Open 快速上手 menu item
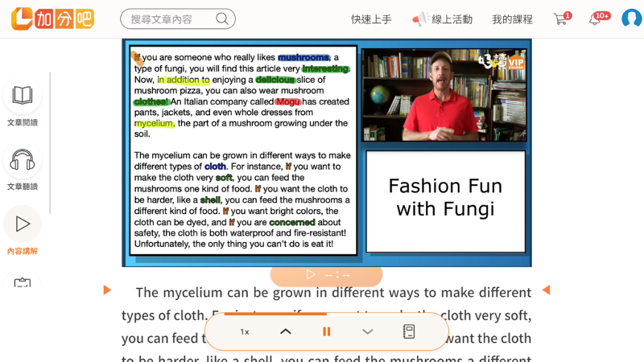Image resolution: width=644 pixels, height=362 pixels. pyautogui.click(x=371, y=19)
